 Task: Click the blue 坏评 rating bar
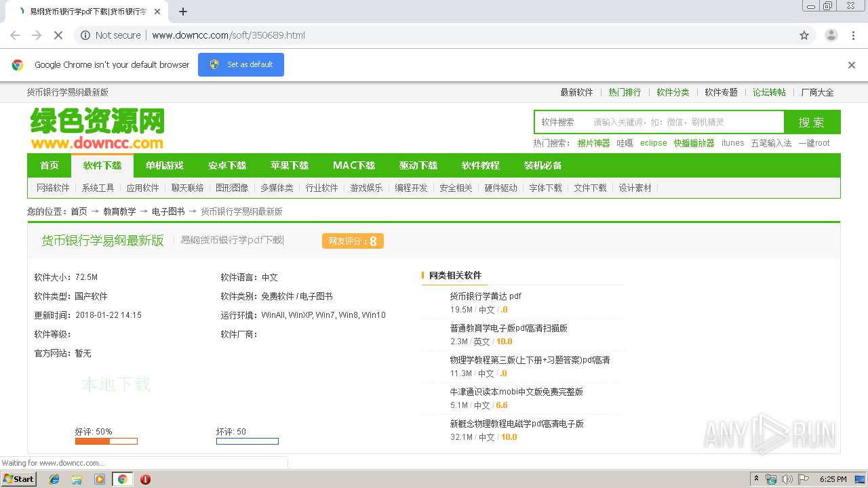tap(247, 441)
